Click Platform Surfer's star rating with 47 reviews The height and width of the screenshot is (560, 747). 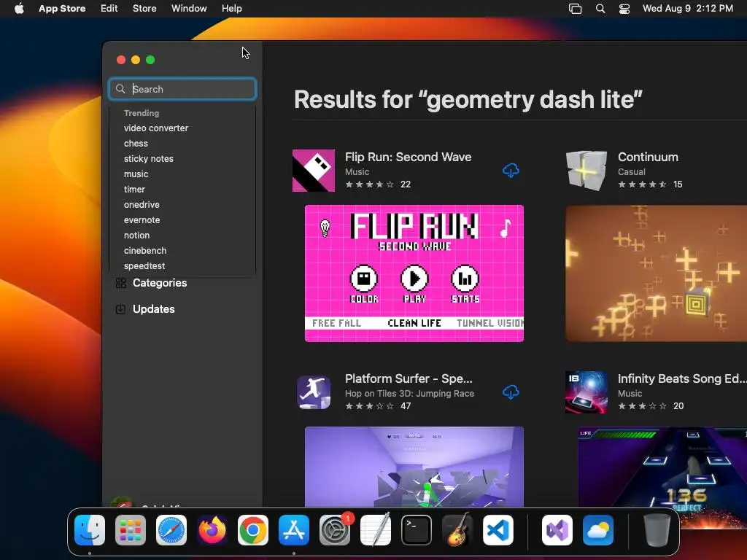click(370, 406)
